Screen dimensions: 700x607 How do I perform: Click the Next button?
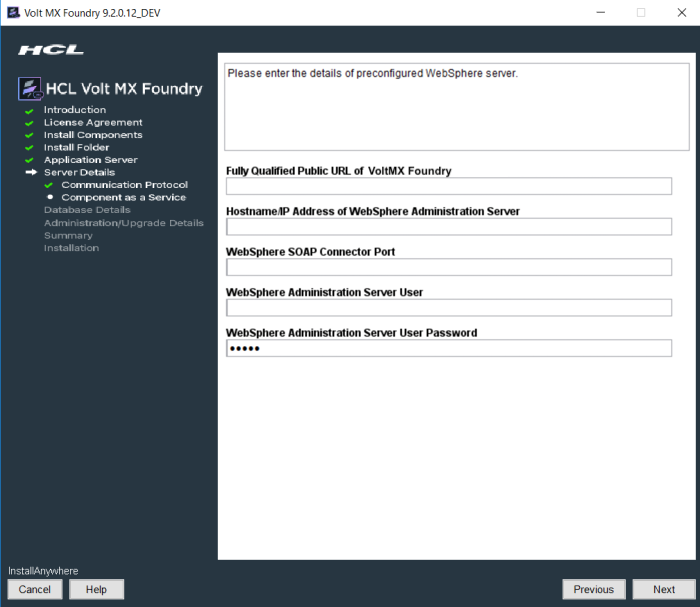[664, 589]
